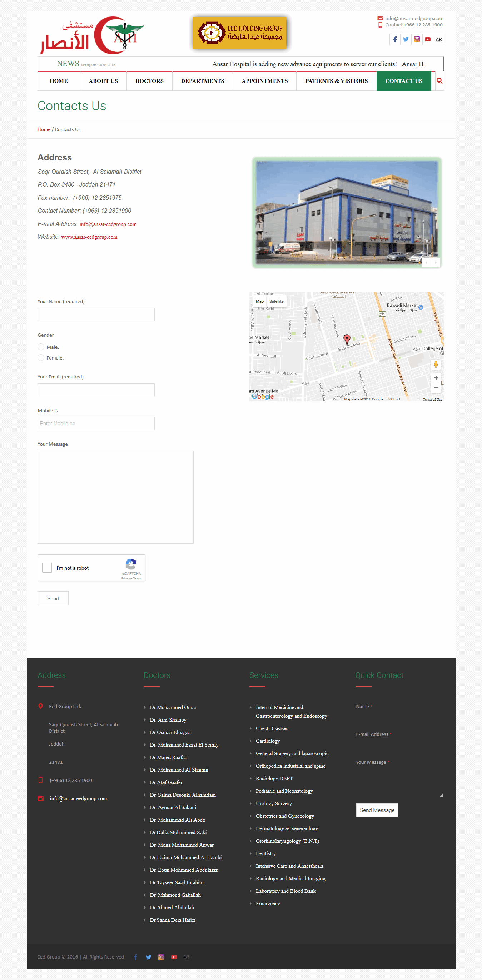Viewport: 482px width, 980px height.
Task: Click the Send button
Action: click(x=53, y=598)
